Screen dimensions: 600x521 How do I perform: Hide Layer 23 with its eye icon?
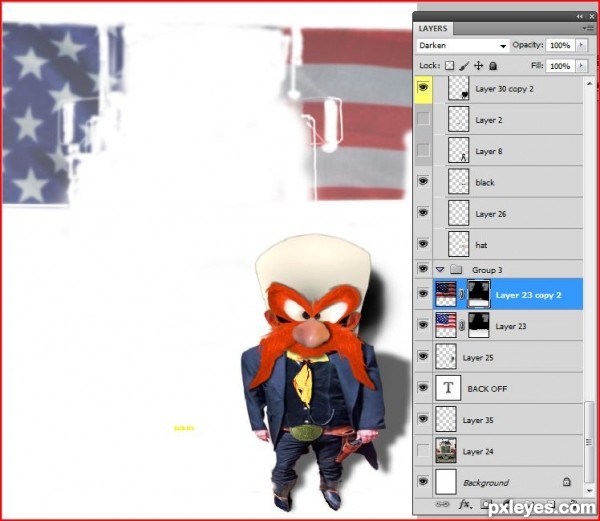click(x=423, y=325)
